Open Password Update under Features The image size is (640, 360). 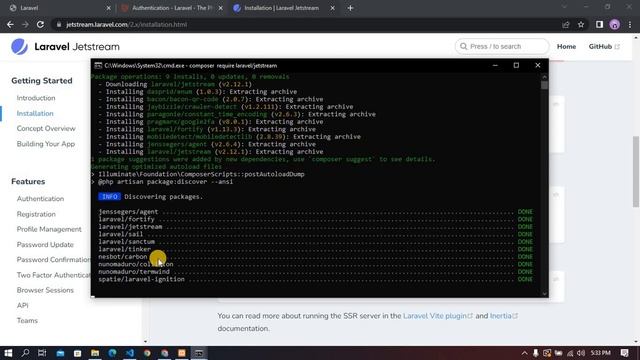(x=45, y=245)
